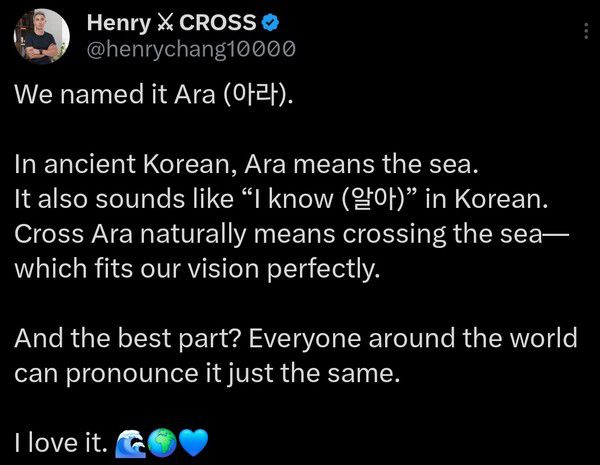The width and height of the screenshot is (600, 465).
Task: Click the line 'We named it Ara'
Action: coord(110,96)
